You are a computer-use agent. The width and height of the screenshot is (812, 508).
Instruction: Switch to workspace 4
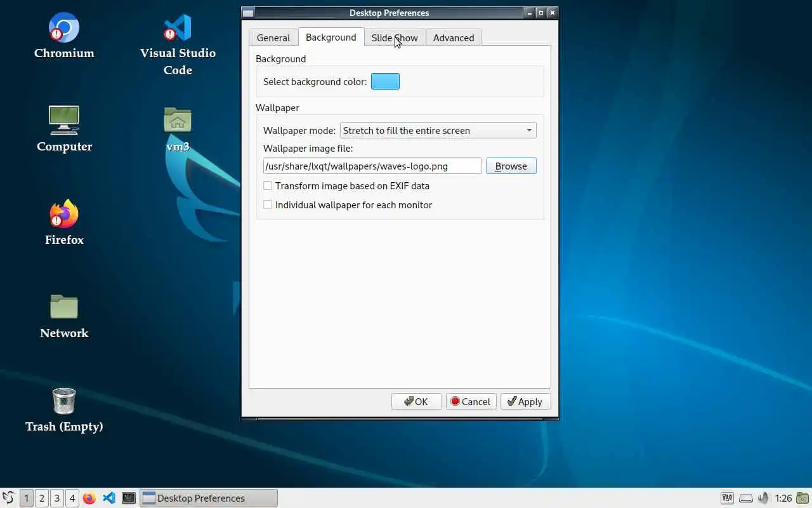[x=72, y=498]
